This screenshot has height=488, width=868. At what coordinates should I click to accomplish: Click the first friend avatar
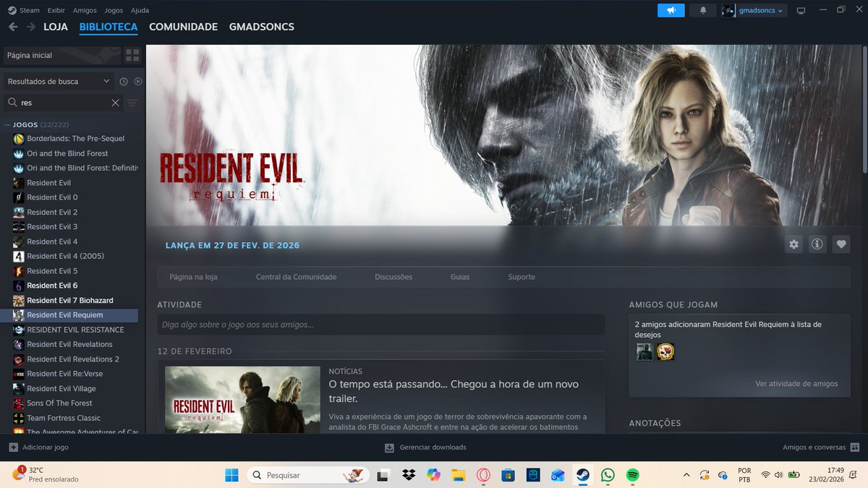tap(644, 352)
